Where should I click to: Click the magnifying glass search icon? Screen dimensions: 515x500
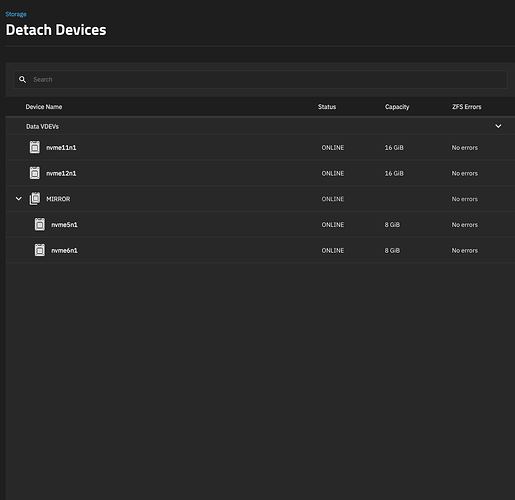(x=22, y=79)
